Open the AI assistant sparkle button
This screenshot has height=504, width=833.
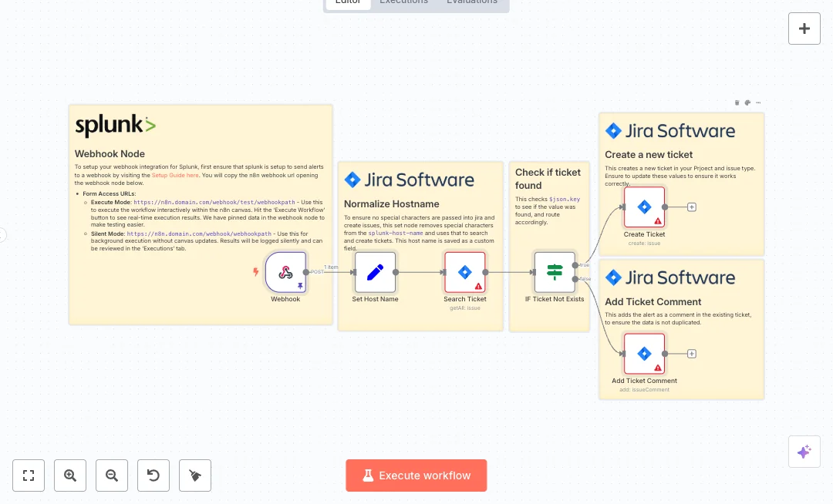[804, 452]
